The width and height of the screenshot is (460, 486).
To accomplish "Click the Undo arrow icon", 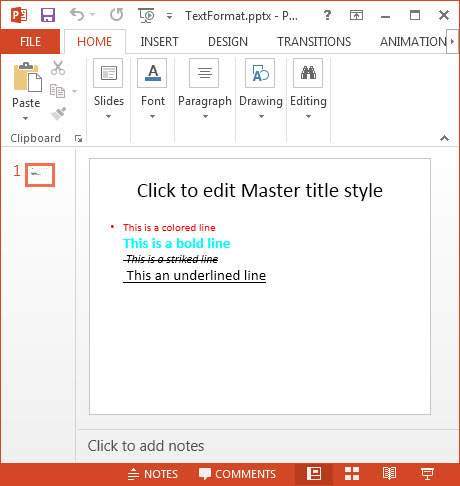I will pos(78,15).
